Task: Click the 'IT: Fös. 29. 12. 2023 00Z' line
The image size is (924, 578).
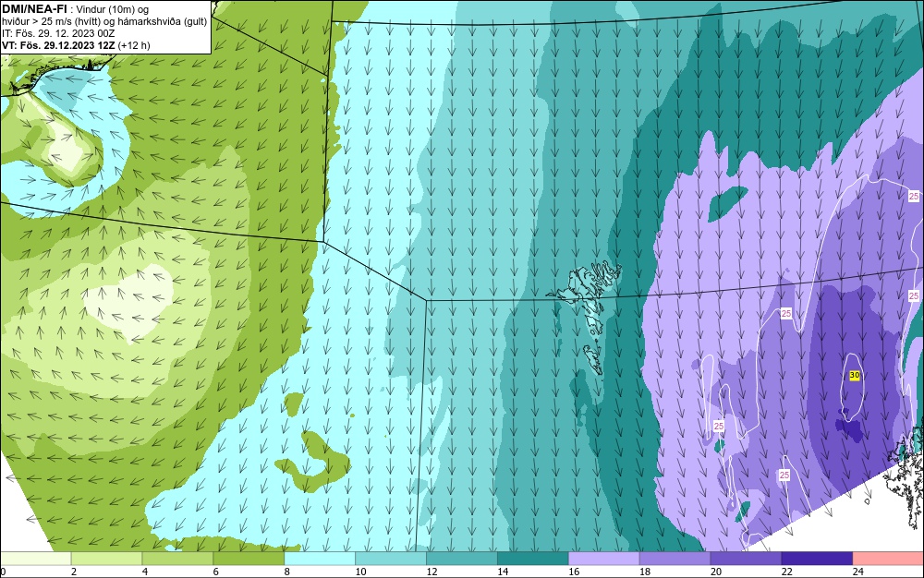Action: point(58,33)
